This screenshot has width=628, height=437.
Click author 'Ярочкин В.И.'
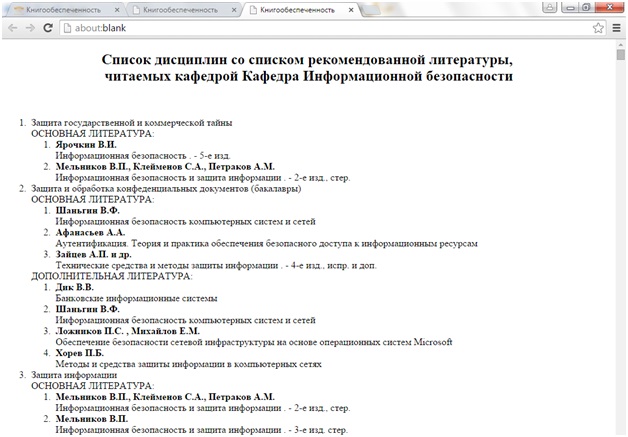click(86, 145)
